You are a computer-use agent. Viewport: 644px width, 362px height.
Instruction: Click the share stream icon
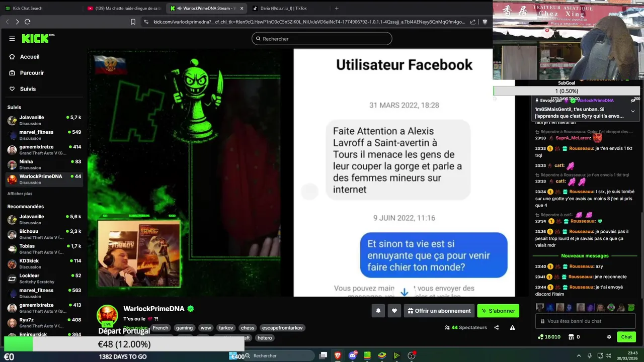click(x=496, y=328)
